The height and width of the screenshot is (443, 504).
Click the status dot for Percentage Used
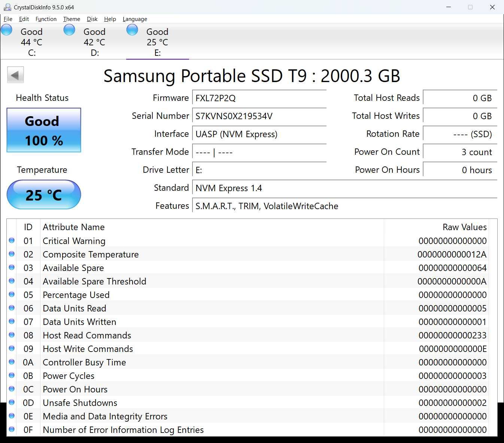point(12,294)
